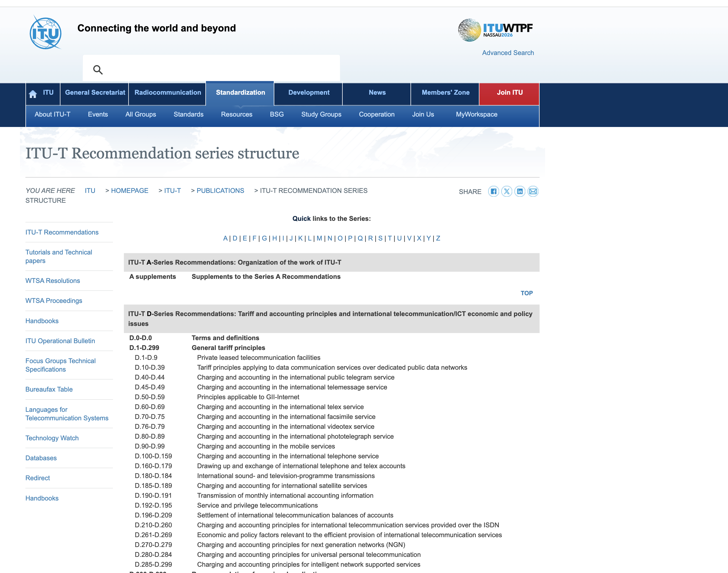Screen dimensions: 728x573
Task: Click the home icon beside ITU
Action: (33, 94)
